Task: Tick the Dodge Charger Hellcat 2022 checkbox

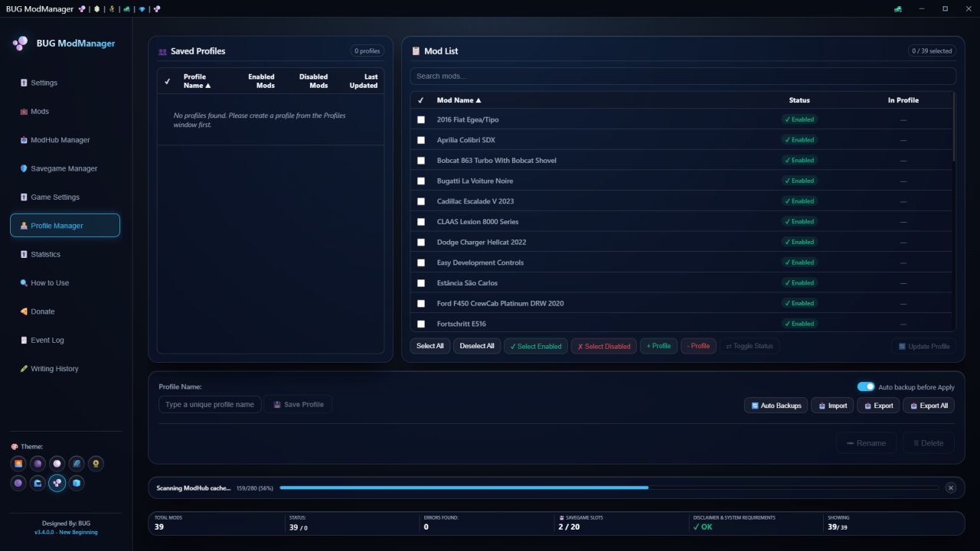Action: click(420, 242)
